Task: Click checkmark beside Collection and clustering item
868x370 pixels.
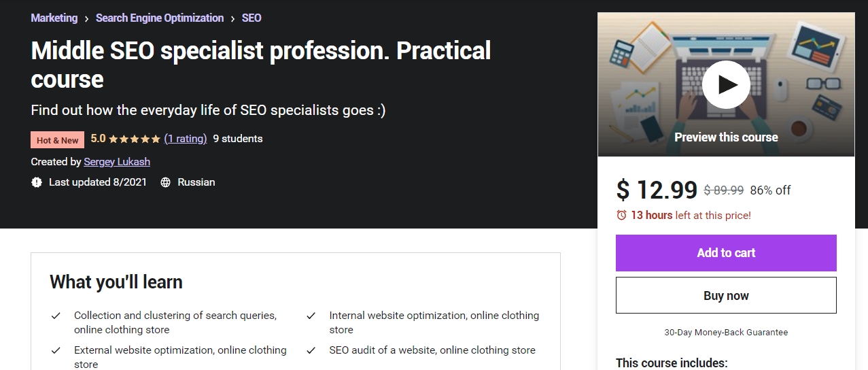Action: (56, 316)
